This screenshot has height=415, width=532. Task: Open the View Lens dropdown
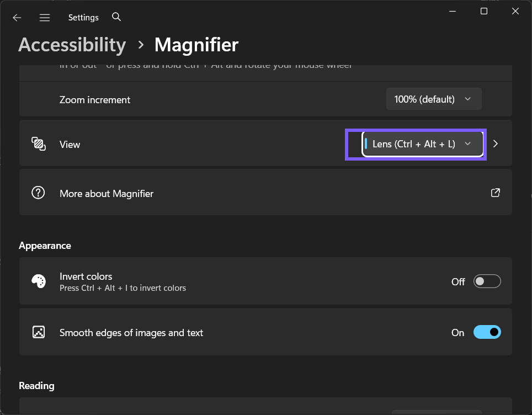(x=422, y=144)
